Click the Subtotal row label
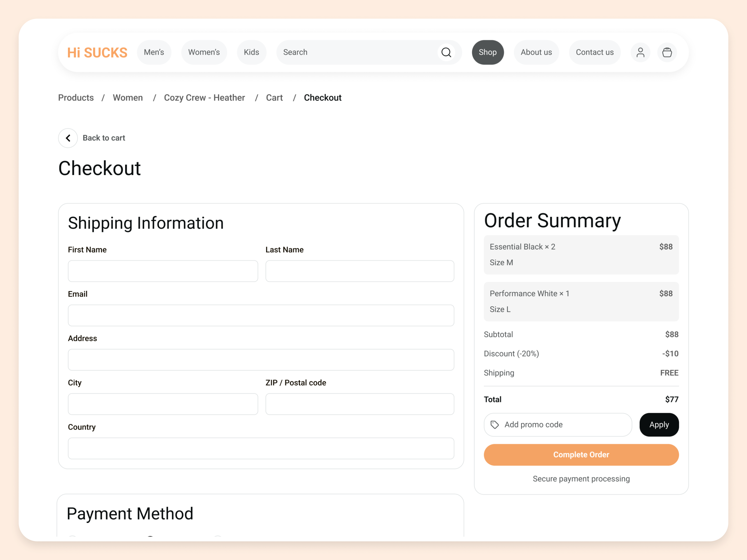 [x=498, y=334]
